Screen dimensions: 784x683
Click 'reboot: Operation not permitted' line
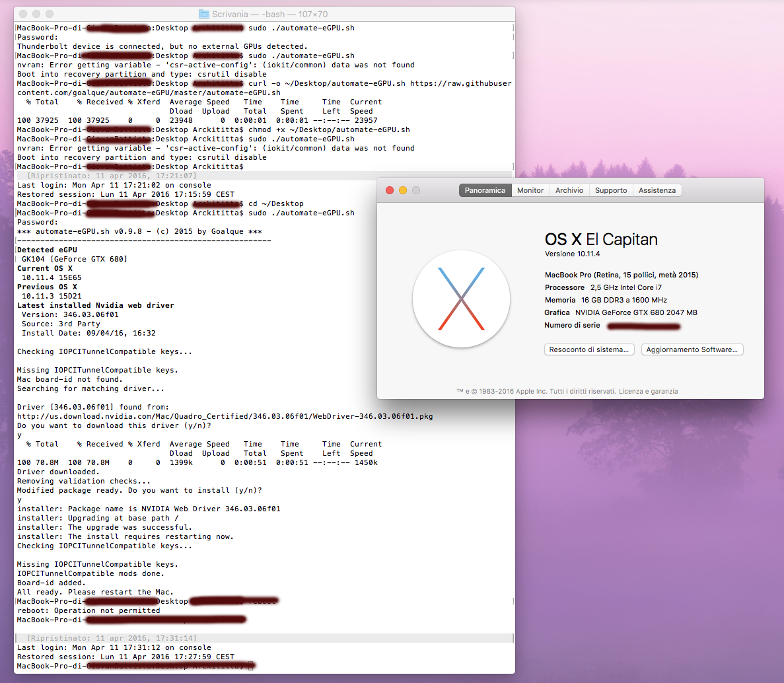(x=89, y=610)
